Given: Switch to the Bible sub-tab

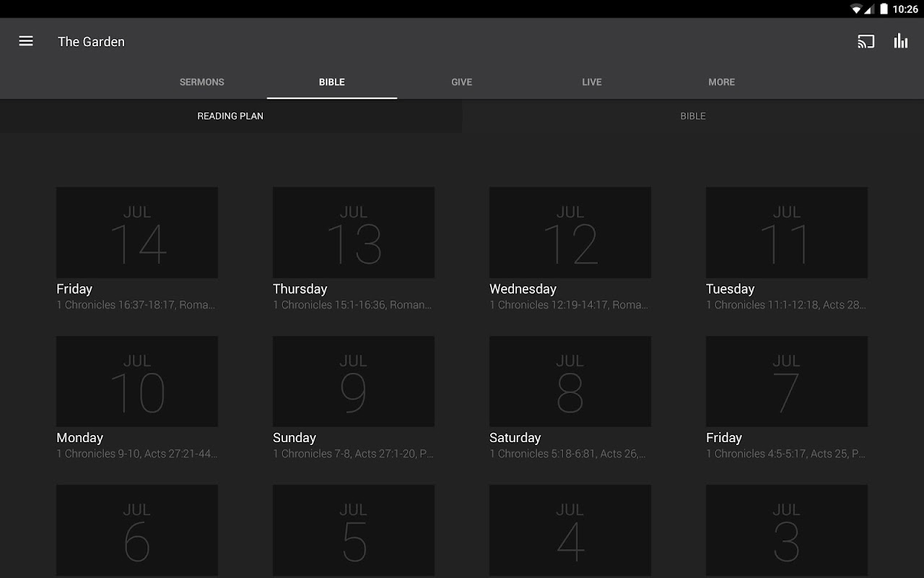Looking at the screenshot, I should pyautogui.click(x=693, y=116).
